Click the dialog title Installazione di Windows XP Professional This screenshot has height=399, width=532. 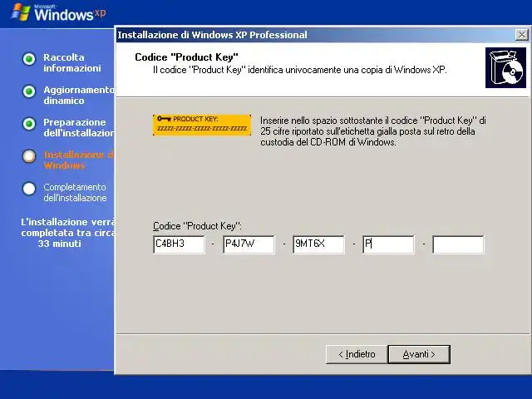[213, 35]
